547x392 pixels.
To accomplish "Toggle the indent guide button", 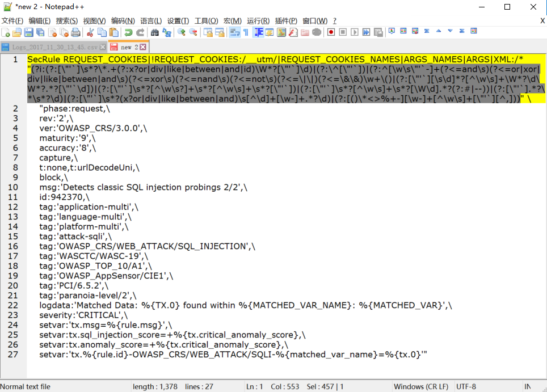I will 258,32.
